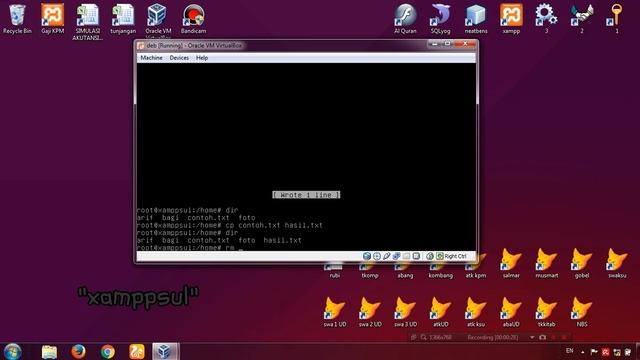This screenshot has height=360, width=640.
Task: Click the EN language indicator in system tray
Action: (569, 351)
